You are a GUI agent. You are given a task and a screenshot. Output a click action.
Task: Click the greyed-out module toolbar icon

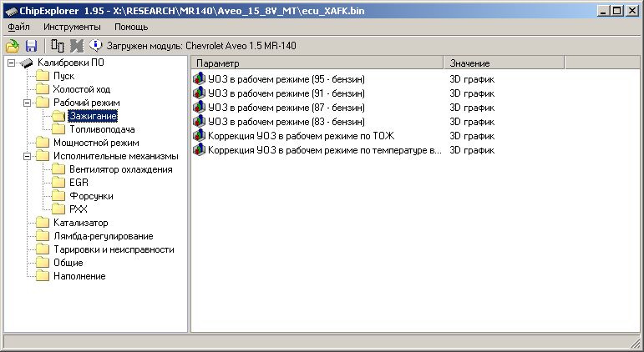[x=77, y=46]
